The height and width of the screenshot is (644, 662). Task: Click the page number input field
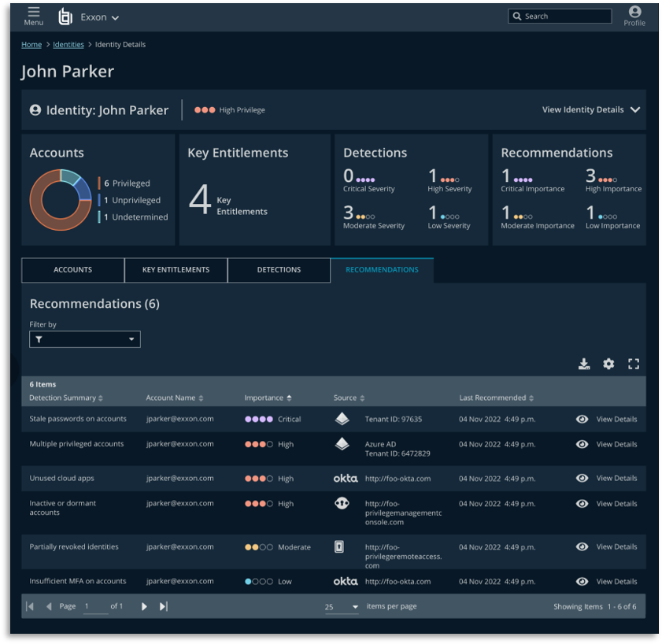[95, 606]
